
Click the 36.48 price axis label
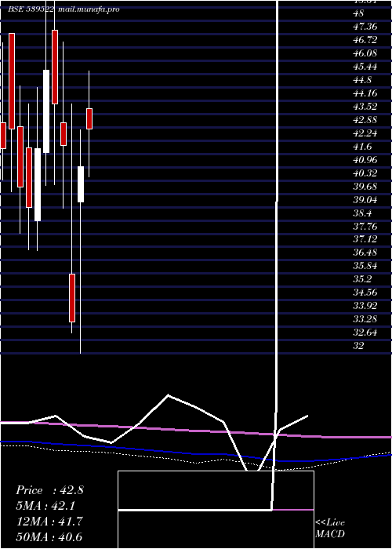coord(365,253)
